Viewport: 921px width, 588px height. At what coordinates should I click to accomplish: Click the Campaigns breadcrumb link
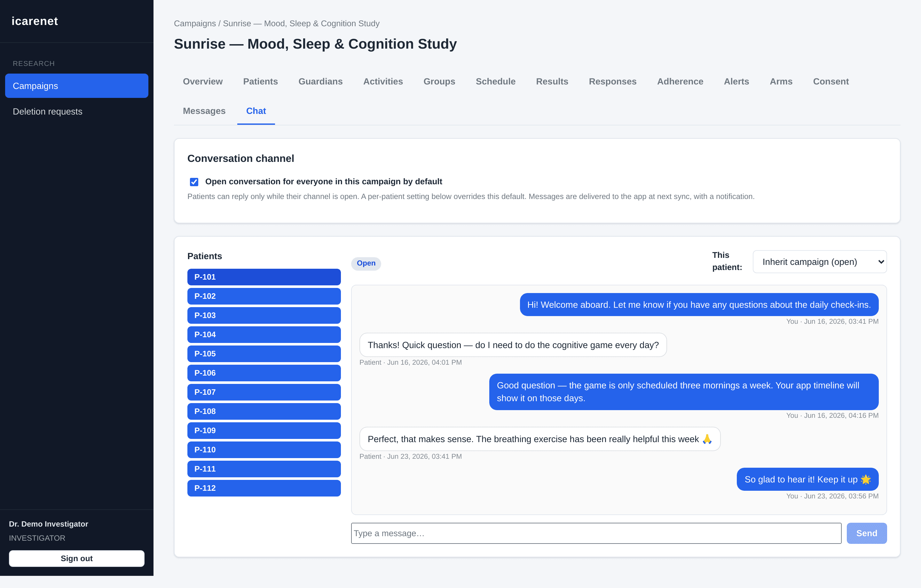[x=195, y=23]
